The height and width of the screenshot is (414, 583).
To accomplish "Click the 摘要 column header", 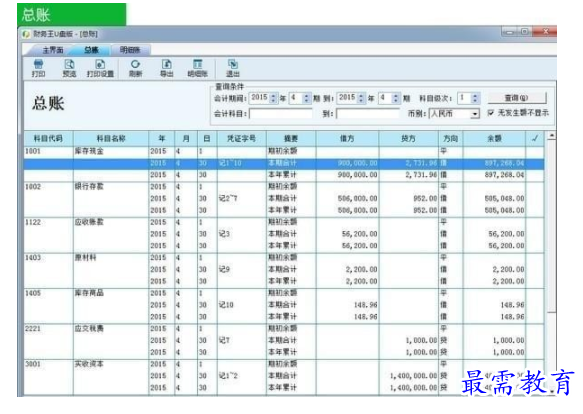I will [x=291, y=139].
